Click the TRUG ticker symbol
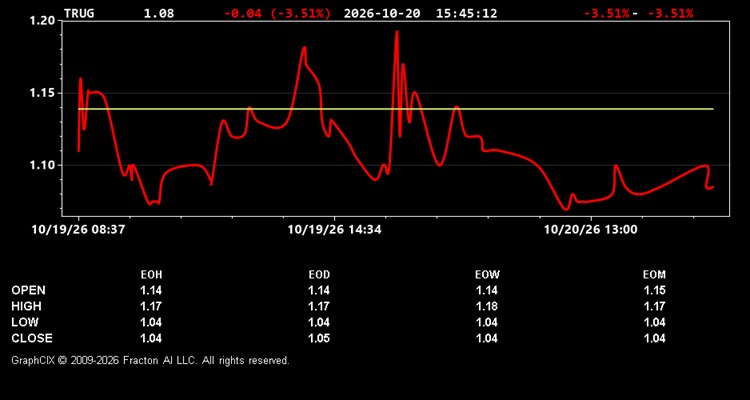 click(79, 13)
